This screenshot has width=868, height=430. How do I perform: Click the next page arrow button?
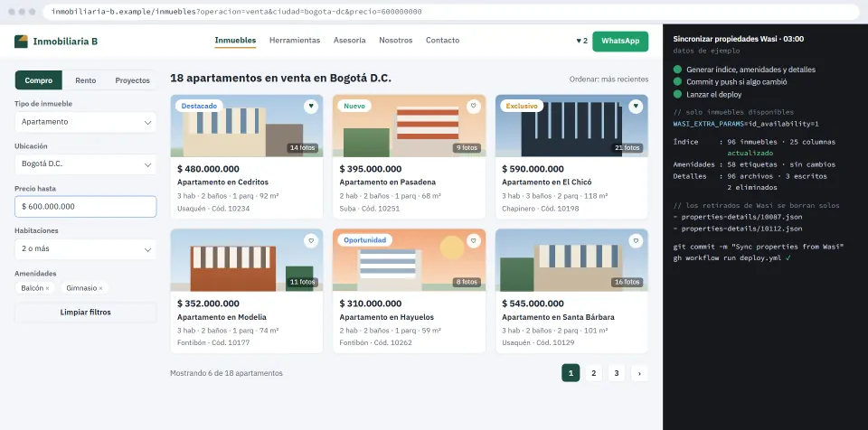pos(639,373)
